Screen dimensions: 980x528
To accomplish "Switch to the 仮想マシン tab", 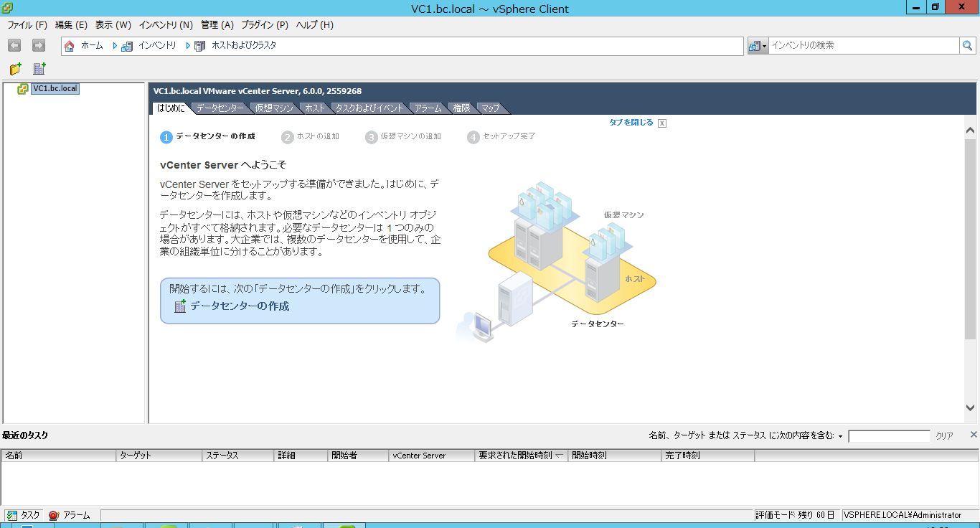I will pos(274,108).
